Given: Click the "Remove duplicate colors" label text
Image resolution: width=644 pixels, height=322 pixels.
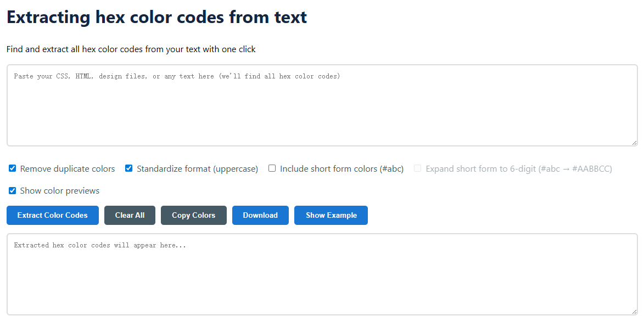Looking at the screenshot, I should 68,169.
